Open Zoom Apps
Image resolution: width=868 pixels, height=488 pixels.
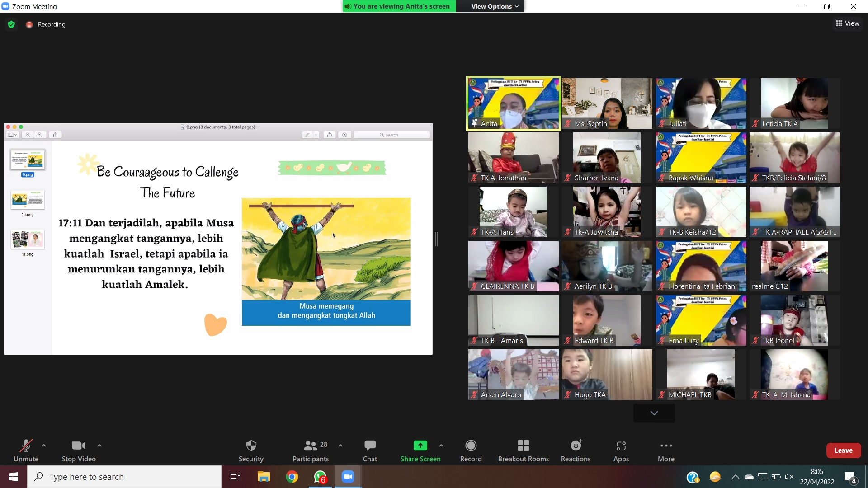pyautogui.click(x=621, y=450)
